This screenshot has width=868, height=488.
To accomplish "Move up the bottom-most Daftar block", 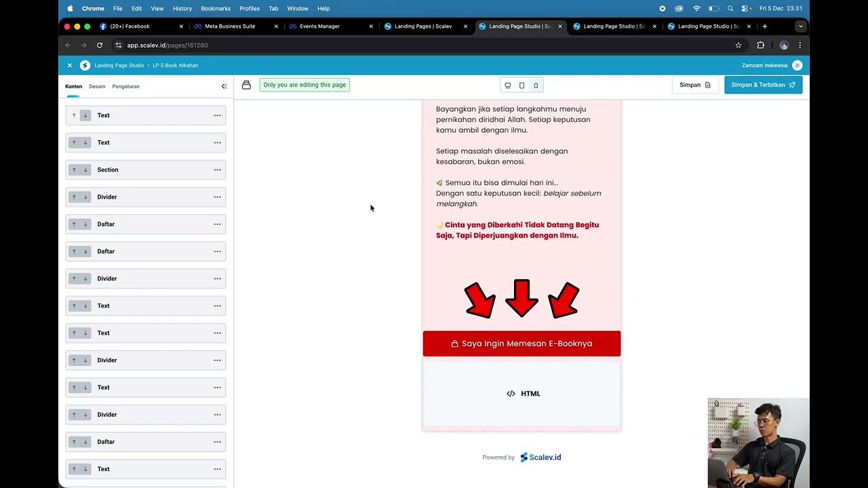I will coord(74,442).
